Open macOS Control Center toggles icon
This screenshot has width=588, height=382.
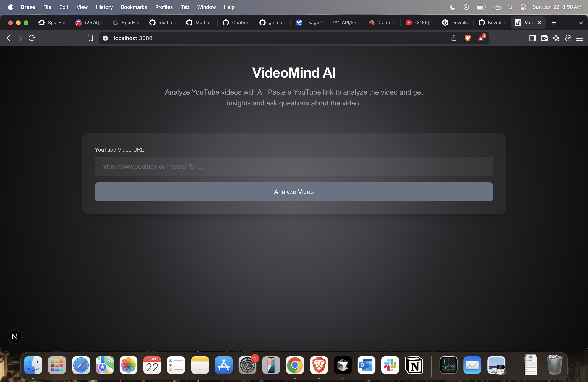click(x=523, y=7)
